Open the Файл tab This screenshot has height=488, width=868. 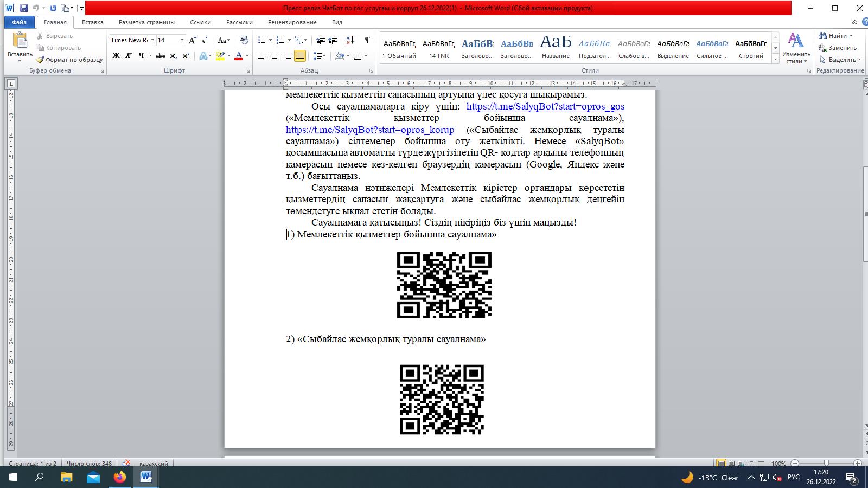[x=19, y=22]
